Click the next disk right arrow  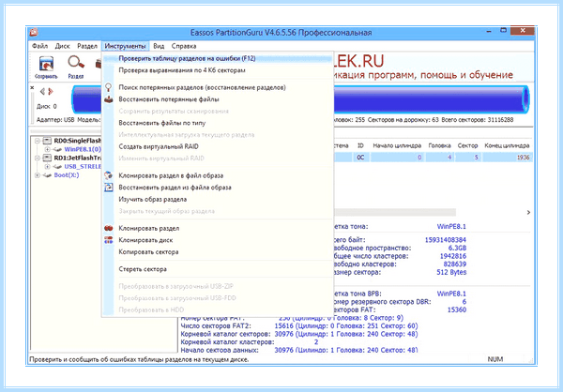[51, 92]
